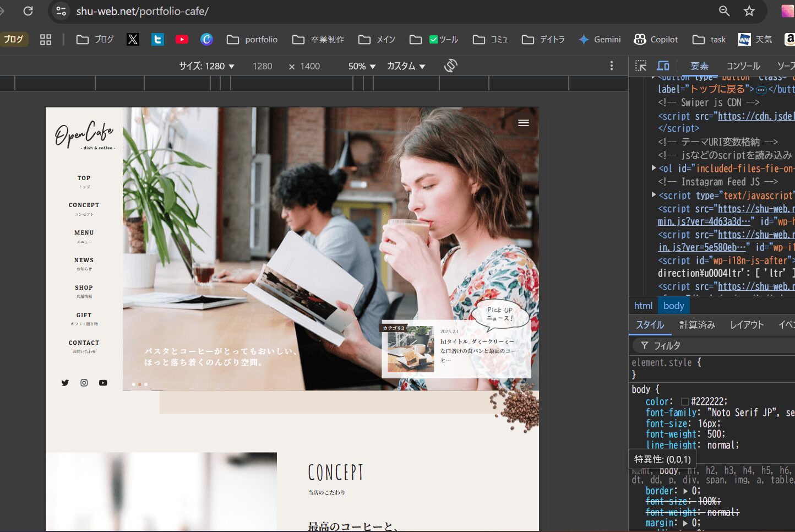Open the ブログ yellow bookmark chip
This screenshot has height=532, width=795.
coord(14,39)
